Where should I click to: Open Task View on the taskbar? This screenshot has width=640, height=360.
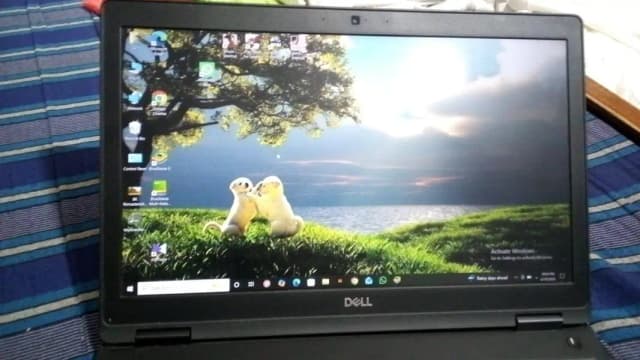(x=251, y=284)
